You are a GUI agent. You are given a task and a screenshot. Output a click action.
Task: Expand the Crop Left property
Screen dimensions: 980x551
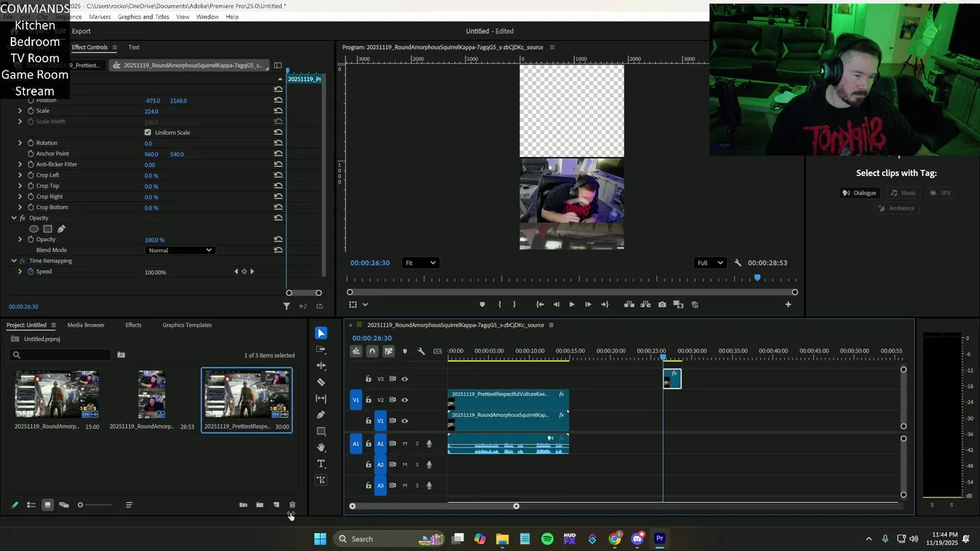click(21, 175)
